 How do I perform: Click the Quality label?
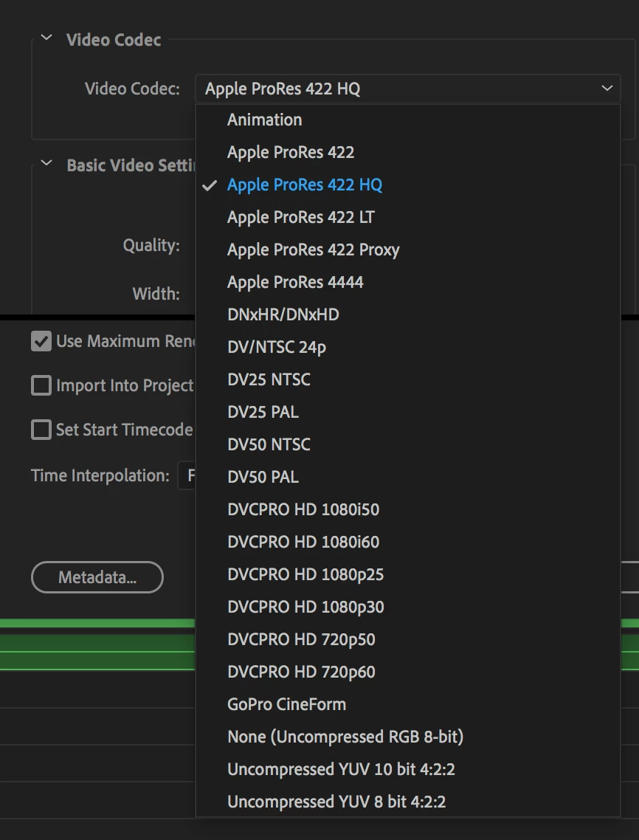click(151, 245)
